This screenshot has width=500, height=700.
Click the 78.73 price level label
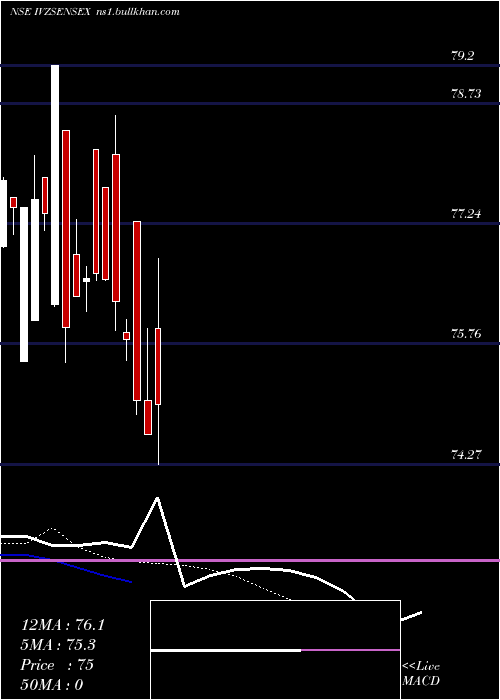click(466, 94)
